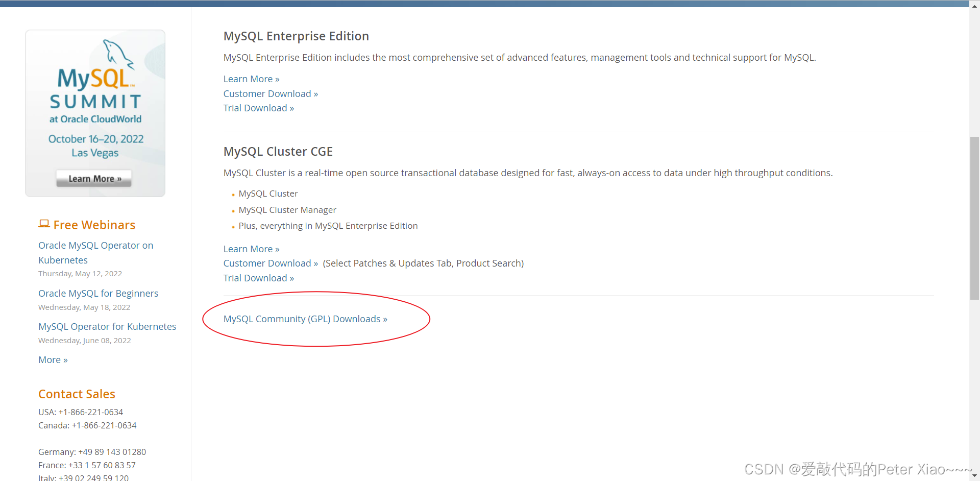The width and height of the screenshot is (980, 481).
Task: Open Customer Download for Enterprise Edition
Action: [x=271, y=93]
